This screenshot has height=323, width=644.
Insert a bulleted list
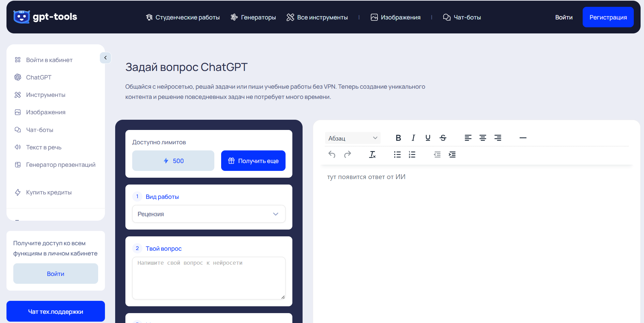click(x=397, y=155)
